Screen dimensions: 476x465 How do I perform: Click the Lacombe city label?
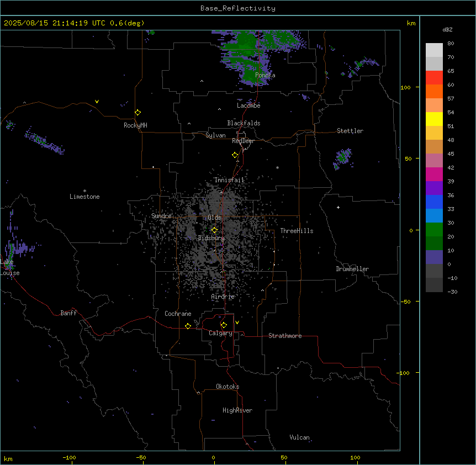point(248,105)
